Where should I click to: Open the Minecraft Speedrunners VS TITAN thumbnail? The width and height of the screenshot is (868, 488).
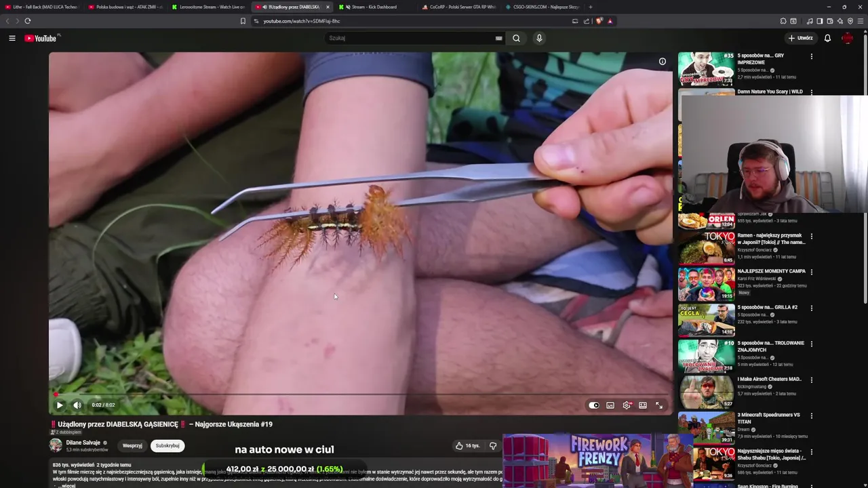tap(706, 427)
